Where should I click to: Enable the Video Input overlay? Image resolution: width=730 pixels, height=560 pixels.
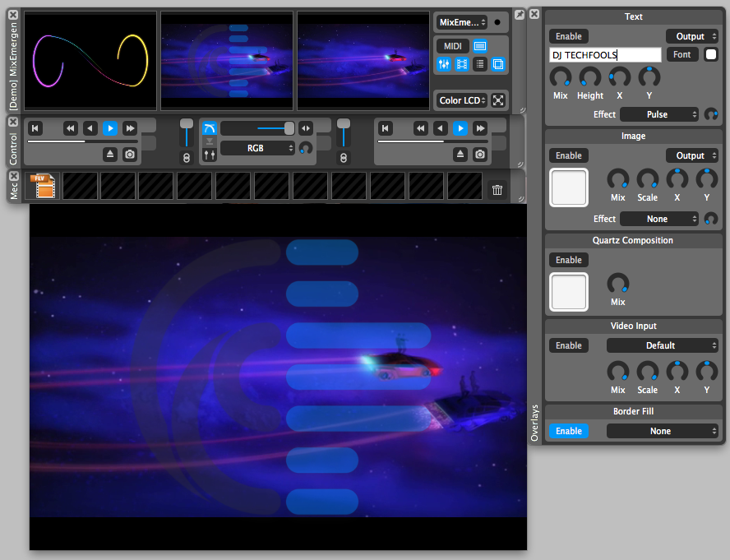pos(568,345)
